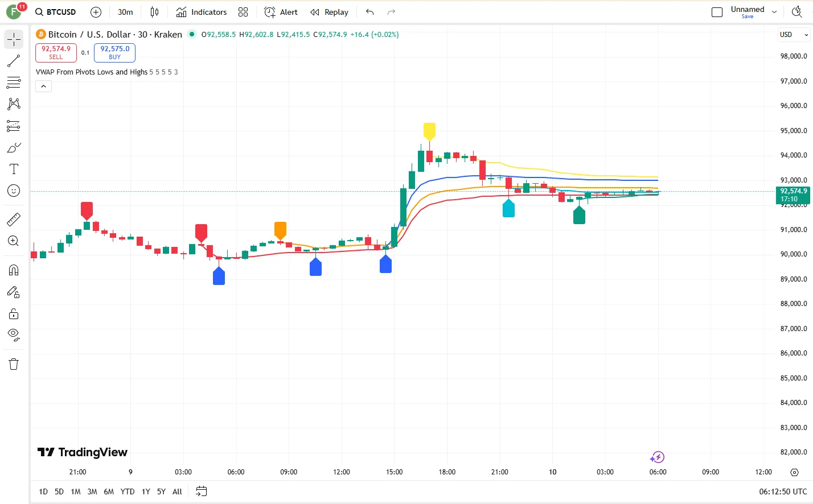Pick the ruler measure tool
Screen dimensions: 813x504
pos(14,219)
